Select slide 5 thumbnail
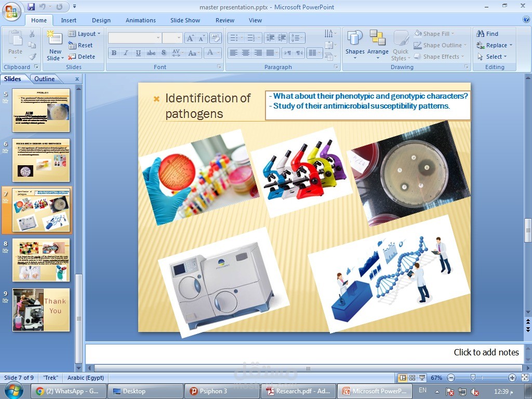The width and height of the screenshot is (532, 399). click(41, 110)
